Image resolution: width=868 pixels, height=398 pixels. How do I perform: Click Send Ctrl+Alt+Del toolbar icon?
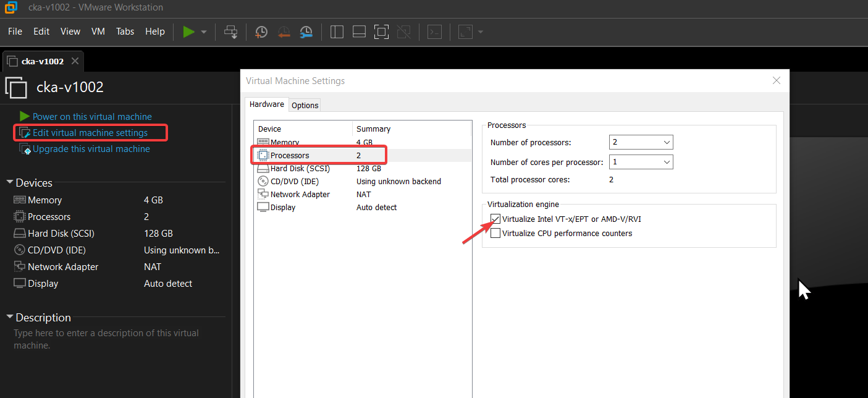231,32
